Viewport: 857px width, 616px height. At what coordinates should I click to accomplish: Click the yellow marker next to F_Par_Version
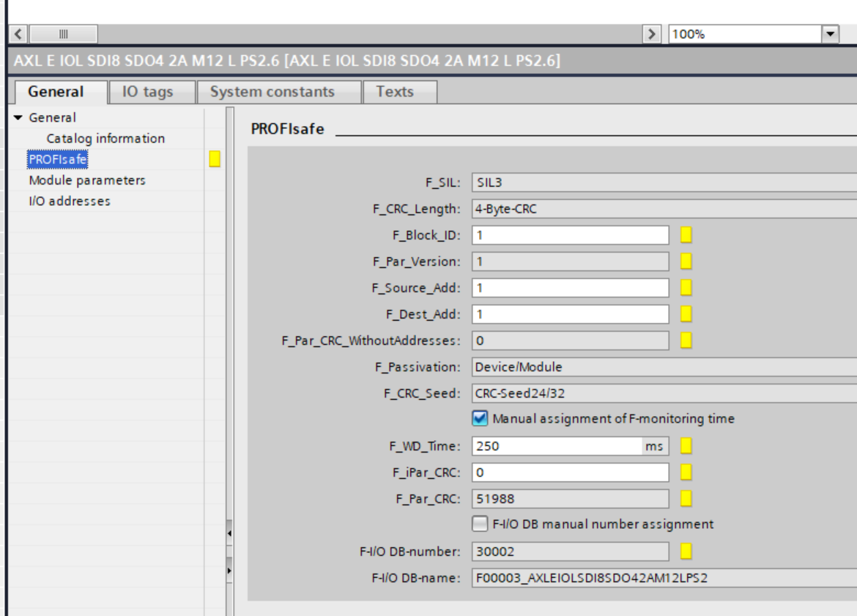click(x=686, y=261)
